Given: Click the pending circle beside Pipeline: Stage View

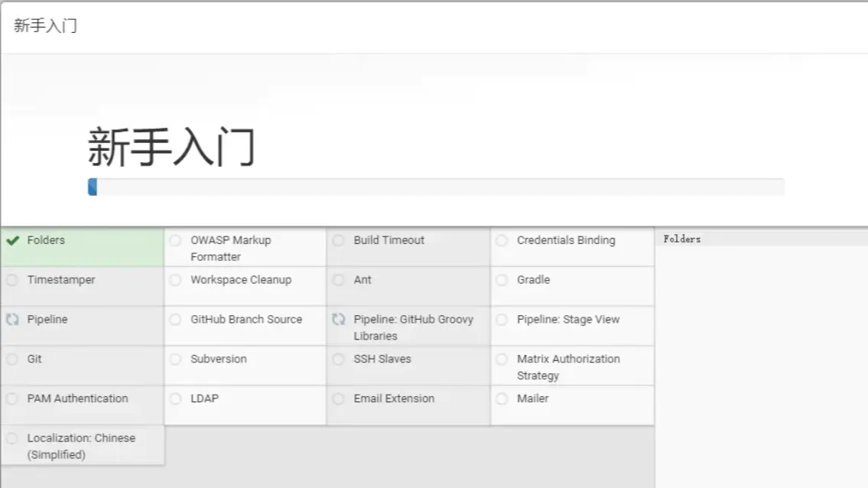Looking at the screenshot, I should (x=502, y=320).
